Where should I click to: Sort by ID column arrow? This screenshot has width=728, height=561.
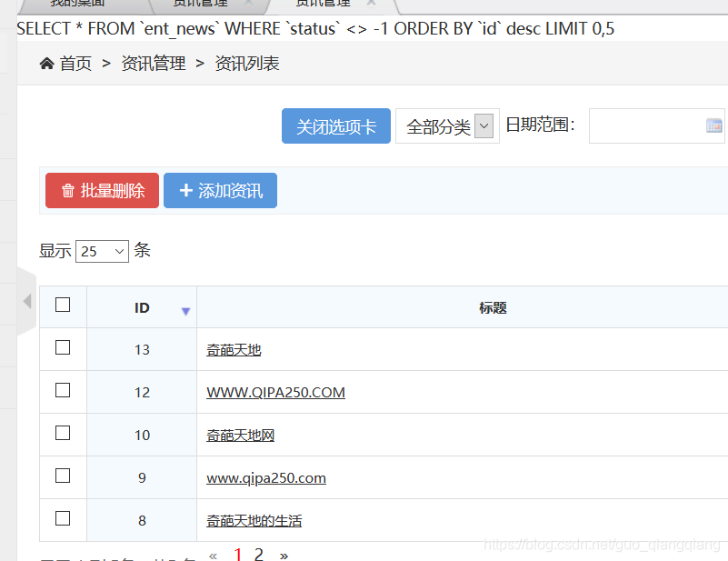click(185, 311)
